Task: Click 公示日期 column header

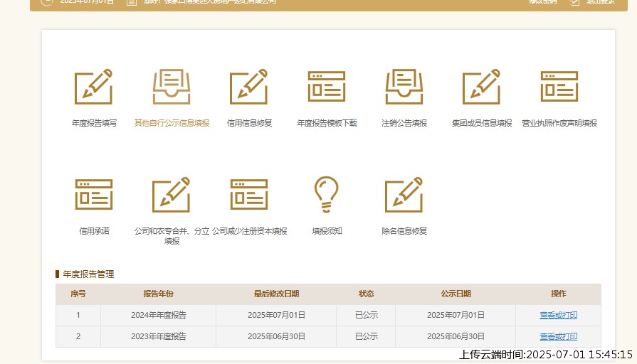Action: tap(456, 294)
